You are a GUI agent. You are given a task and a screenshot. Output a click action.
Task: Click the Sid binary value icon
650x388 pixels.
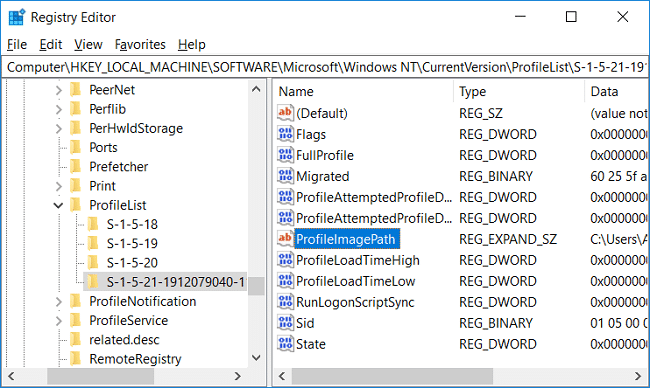pyautogui.click(x=285, y=323)
